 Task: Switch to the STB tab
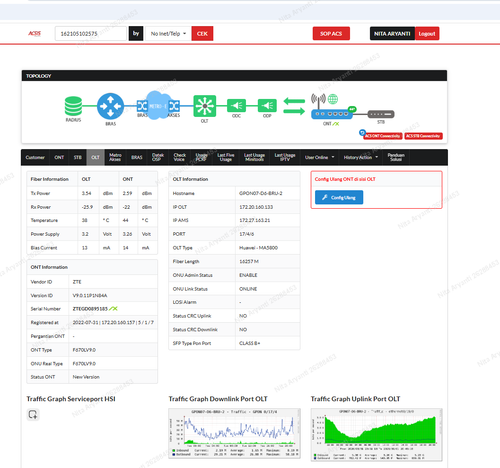[78, 157]
